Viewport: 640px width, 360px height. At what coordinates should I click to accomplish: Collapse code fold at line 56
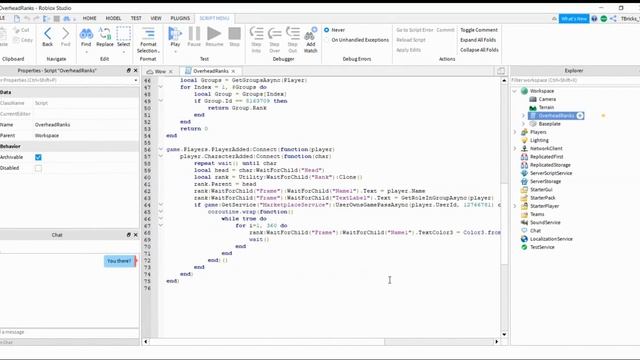point(160,149)
